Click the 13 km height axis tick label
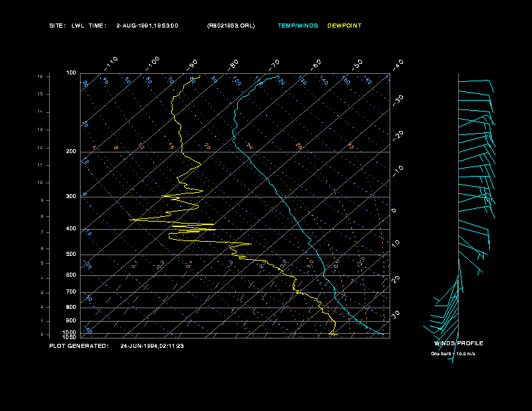Image resolution: width=532 pixels, height=411 pixels. coord(40,130)
